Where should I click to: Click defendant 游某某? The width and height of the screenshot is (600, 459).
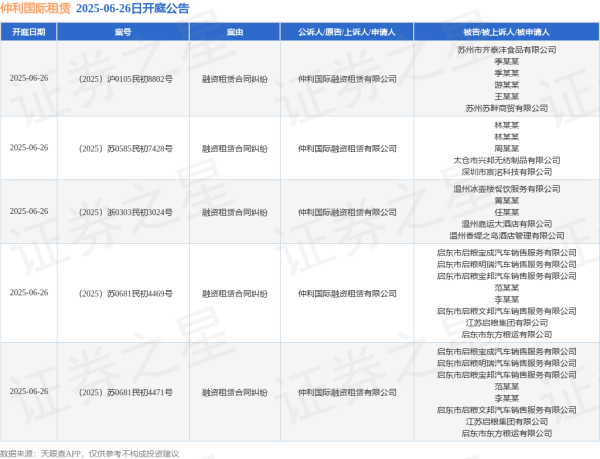(507, 85)
